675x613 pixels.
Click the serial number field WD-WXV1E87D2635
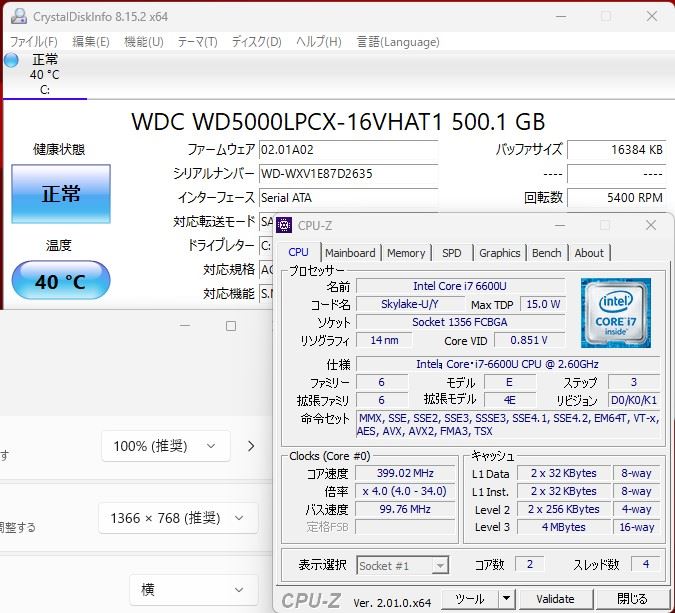pyautogui.click(x=348, y=174)
